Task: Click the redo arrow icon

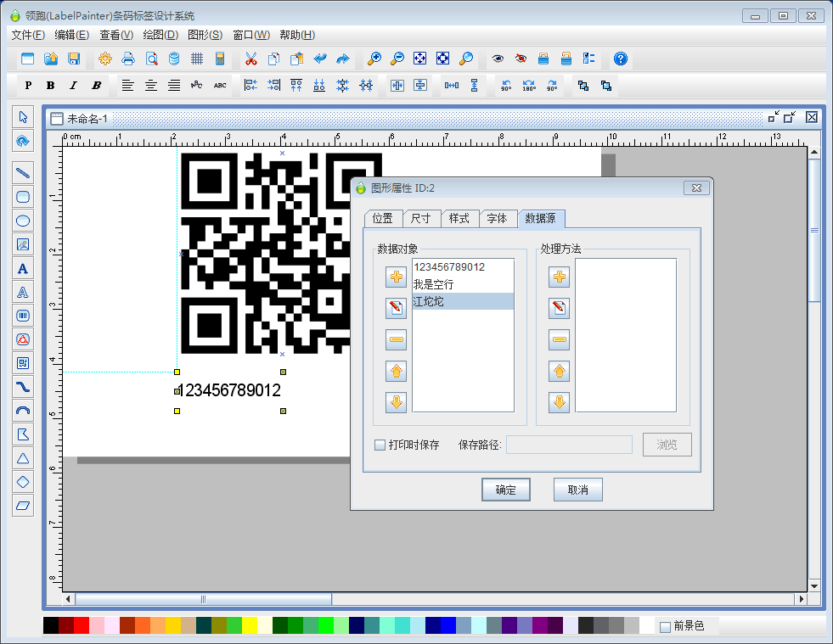Action: click(343, 59)
